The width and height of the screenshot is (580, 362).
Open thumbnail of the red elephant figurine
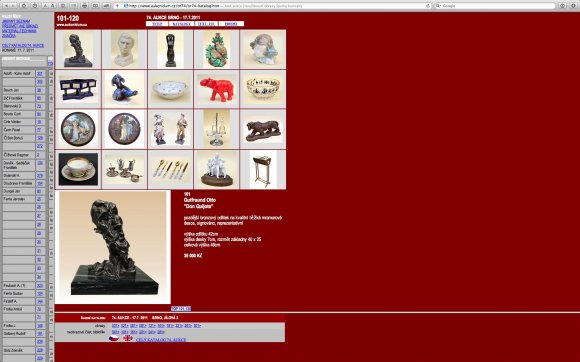(217, 89)
